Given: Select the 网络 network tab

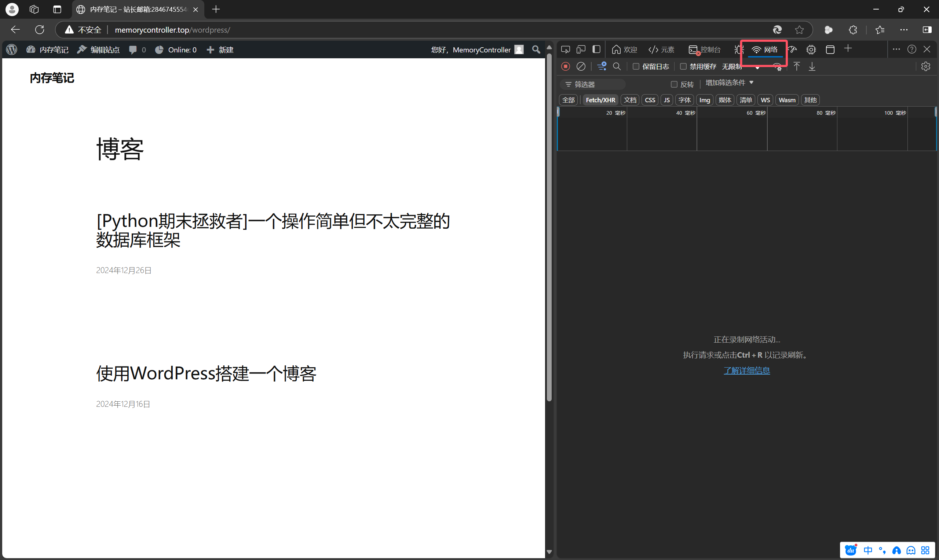Looking at the screenshot, I should coord(764,49).
